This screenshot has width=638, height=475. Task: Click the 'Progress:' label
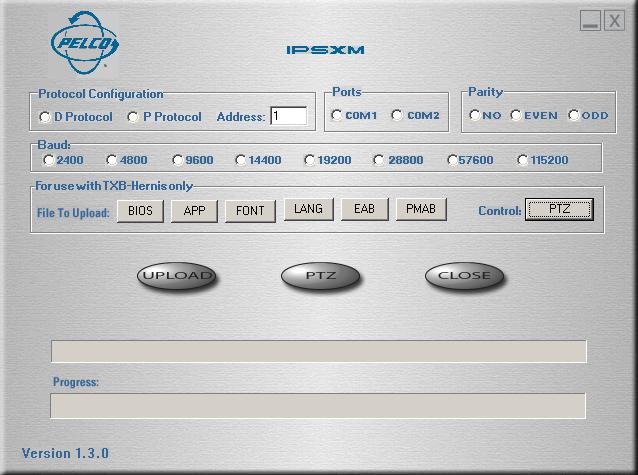[x=76, y=382]
